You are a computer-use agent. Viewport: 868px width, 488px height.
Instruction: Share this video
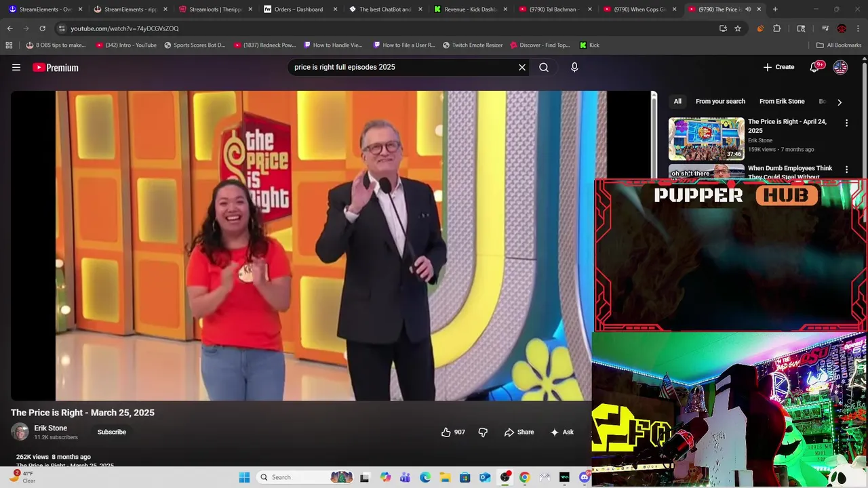[x=519, y=432]
